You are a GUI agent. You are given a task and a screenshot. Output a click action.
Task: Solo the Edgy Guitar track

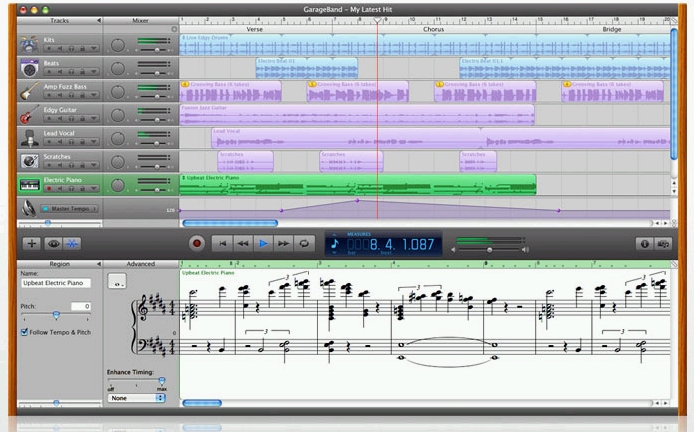71,119
